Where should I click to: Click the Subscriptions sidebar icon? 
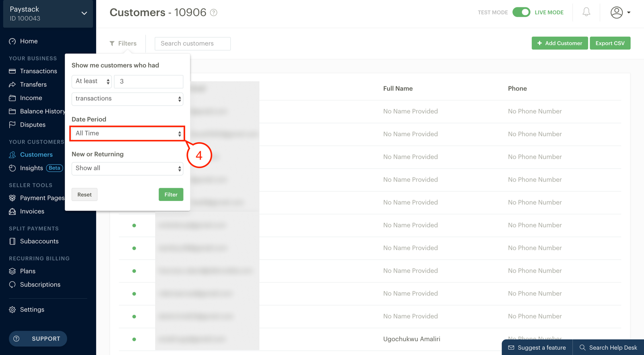12,285
